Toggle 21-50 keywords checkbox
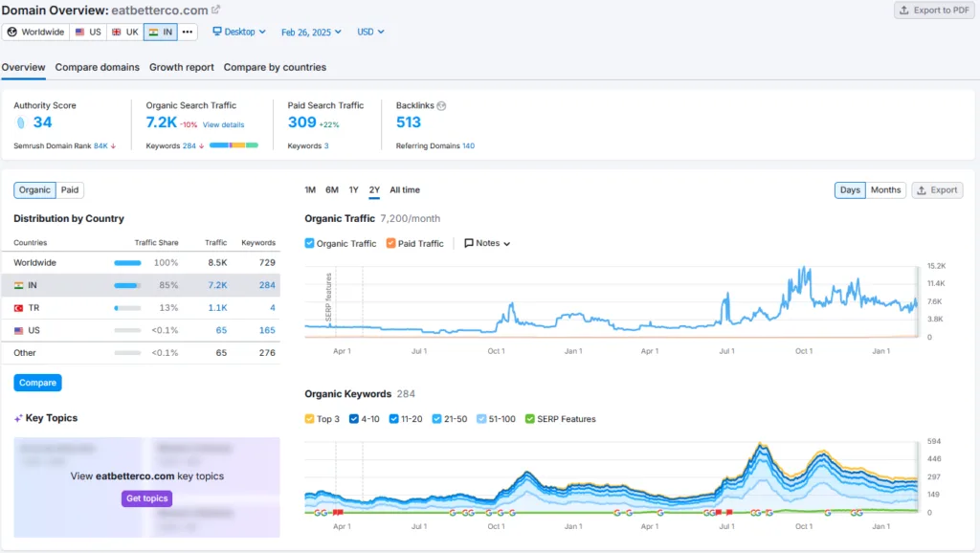Screen dimensions: 980x553 (436, 419)
